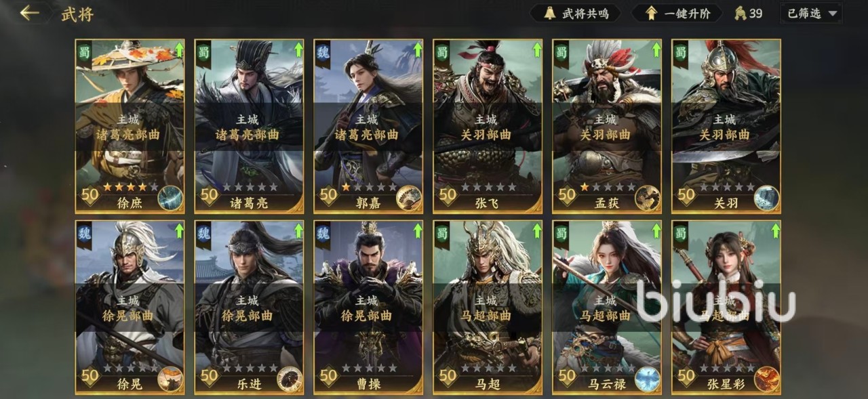868x399 pixels.
Task: Click green upgrade arrow on 曹操 card
Action: (x=418, y=231)
